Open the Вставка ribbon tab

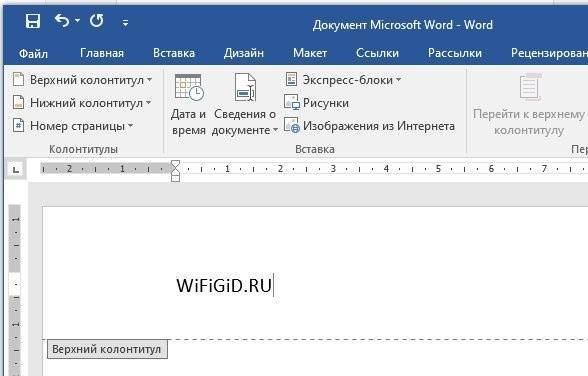pyautogui.click(x=174, y=53)
